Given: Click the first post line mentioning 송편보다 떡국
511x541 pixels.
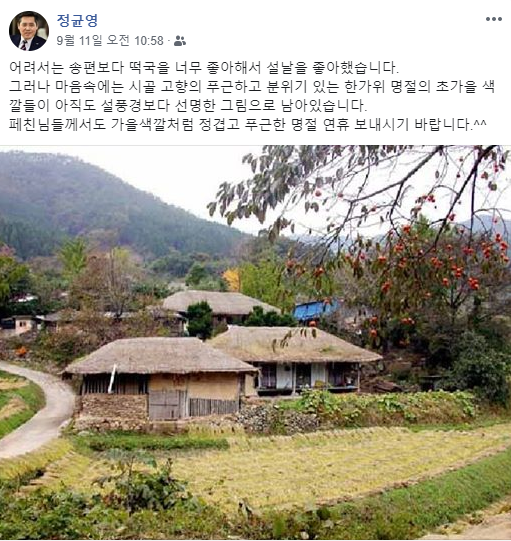Looking at the screenshot, I should [x=204, y=68].
